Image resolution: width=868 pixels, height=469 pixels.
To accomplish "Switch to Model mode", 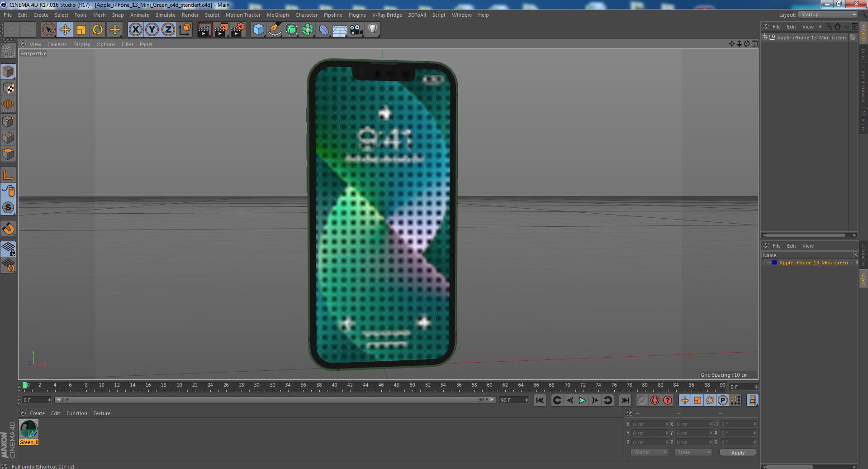I will click(8, 72).
